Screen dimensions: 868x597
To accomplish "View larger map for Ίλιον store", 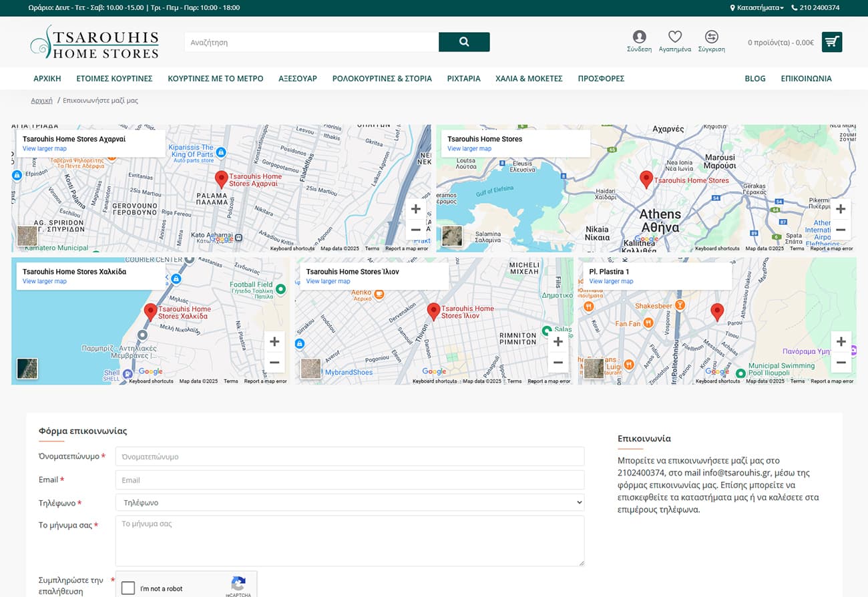I will coord(328,281).
